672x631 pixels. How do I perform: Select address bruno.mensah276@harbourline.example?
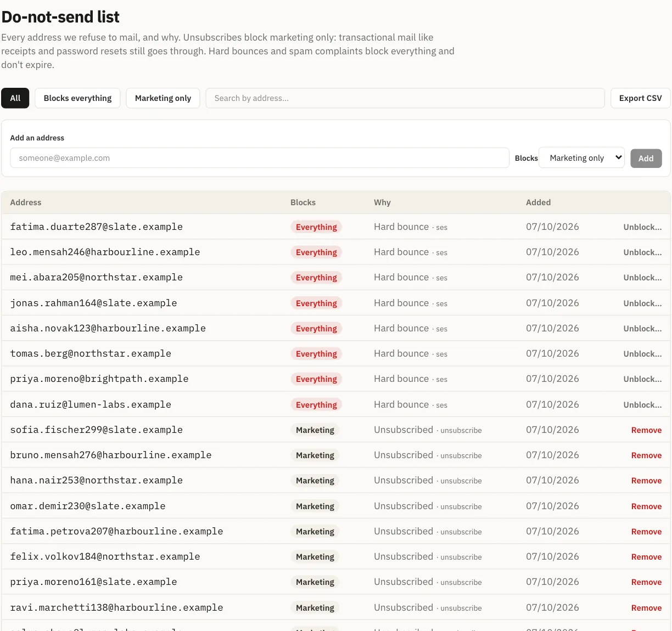(x=111, y=455)
